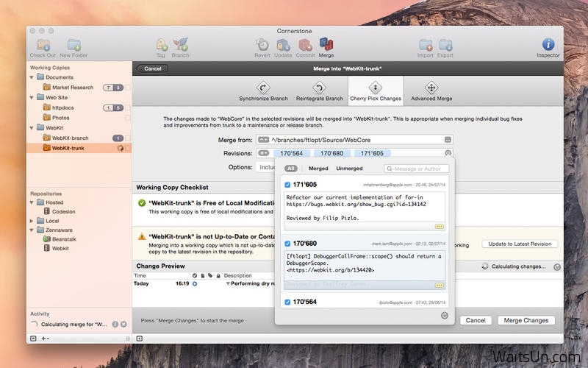The width and height of the screenshot is (588, 368).
Task: Click the Merge Changes button
Action: tap(526, 320)
